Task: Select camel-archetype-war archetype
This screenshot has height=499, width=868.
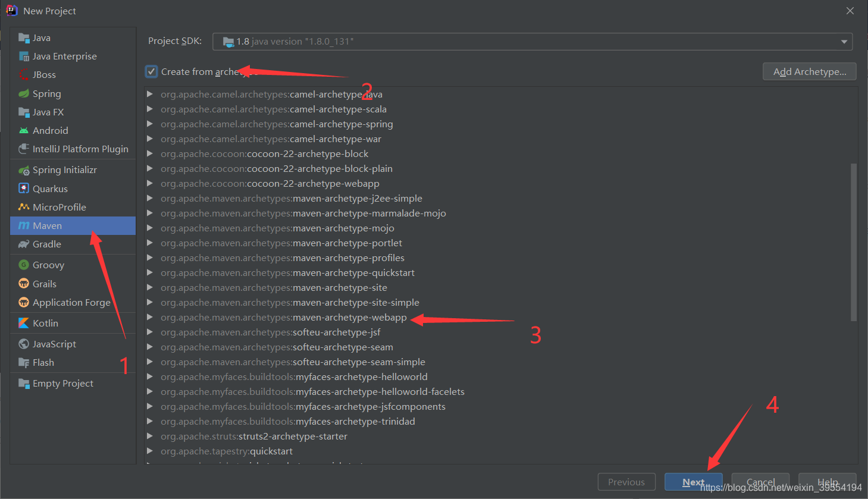Action: click(x=271, y=139)
